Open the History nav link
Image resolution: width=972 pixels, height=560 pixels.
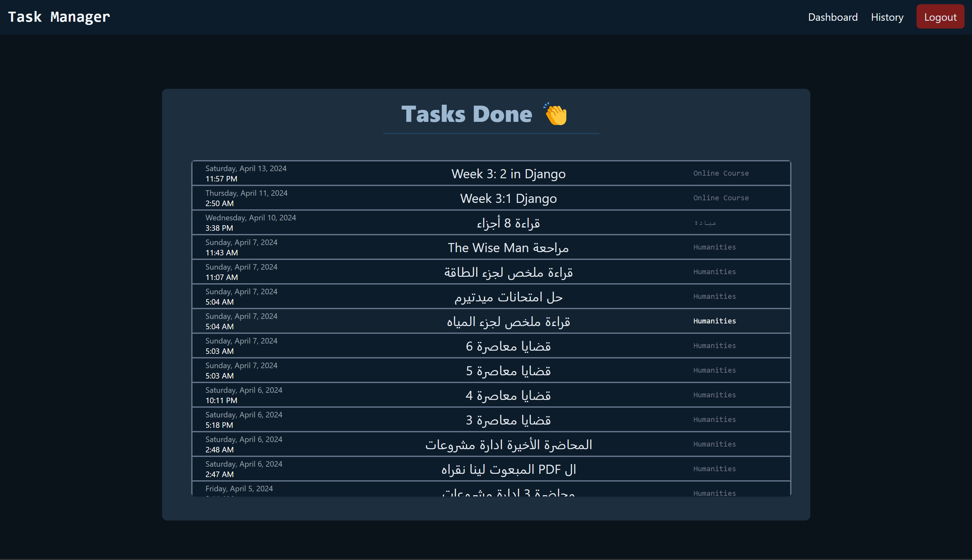(x=887, y=17)
